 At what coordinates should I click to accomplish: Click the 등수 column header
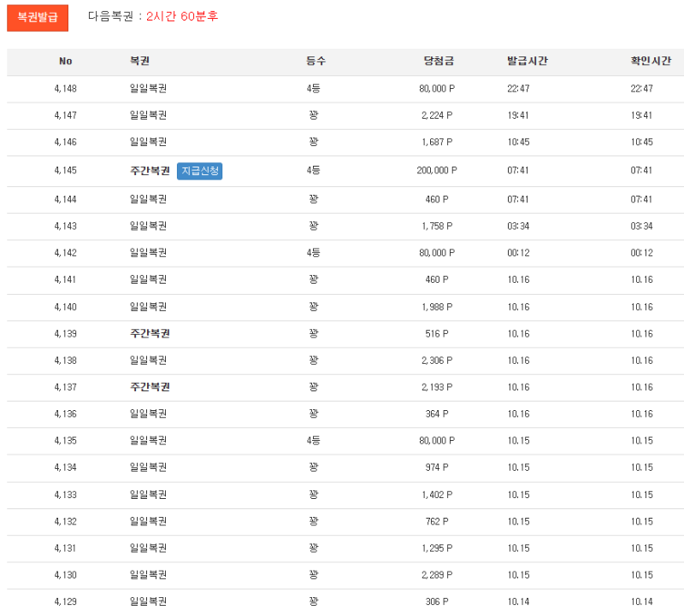315,62
